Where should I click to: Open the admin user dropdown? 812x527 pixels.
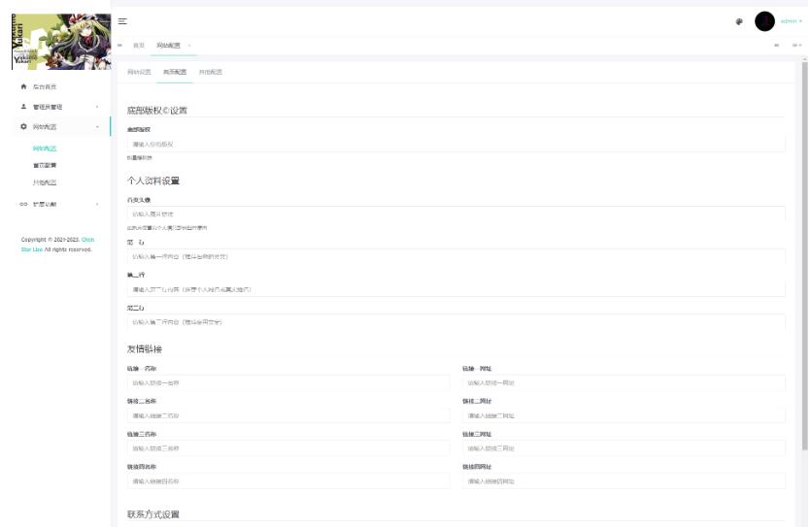(791, 21)
